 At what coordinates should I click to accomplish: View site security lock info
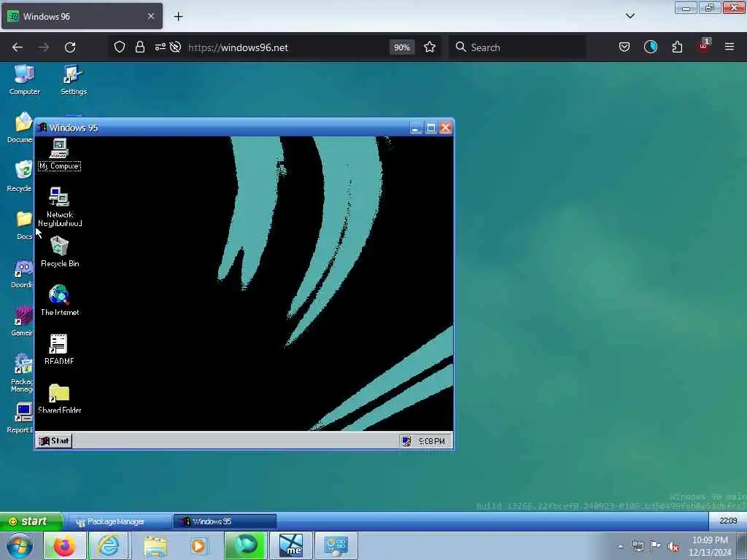pyautogui.click(x=139, y=47)
